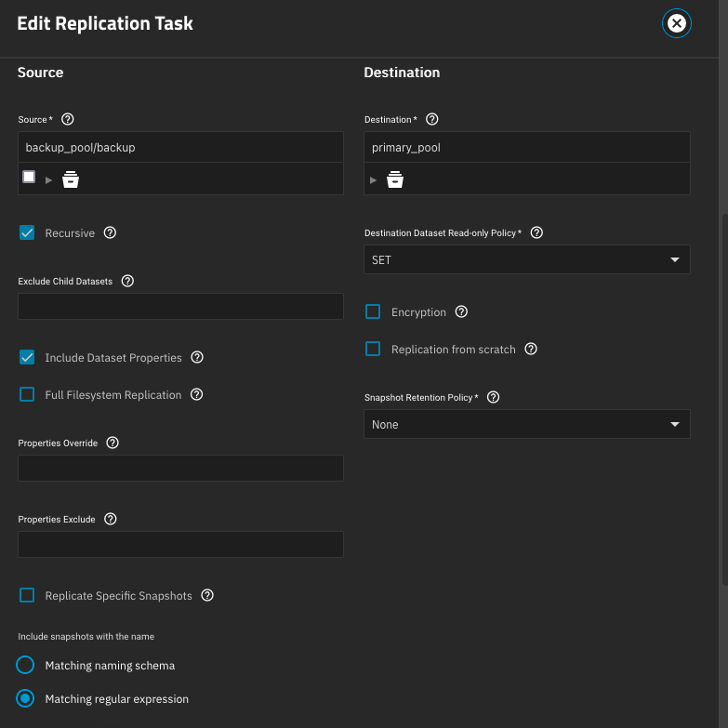Open help tooltip for Recursive option

point(110,233)
